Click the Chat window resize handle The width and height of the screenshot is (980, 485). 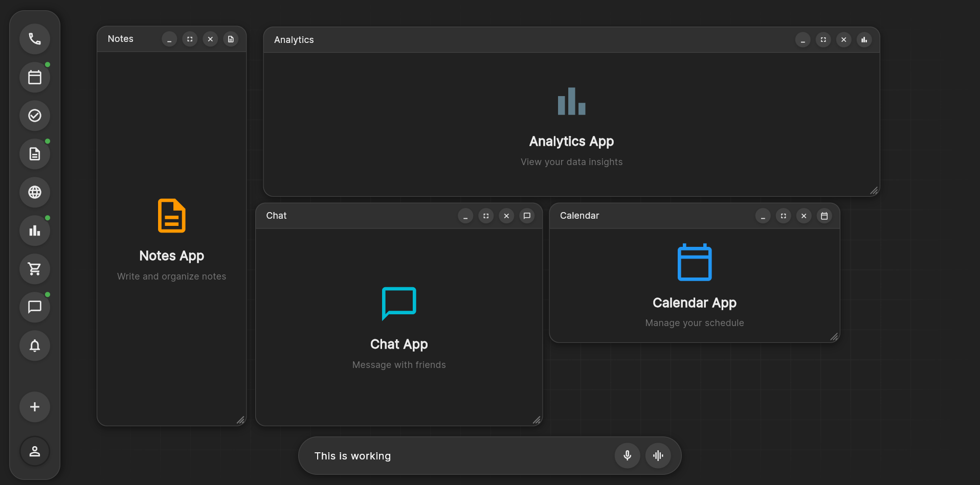coord(537,420)
